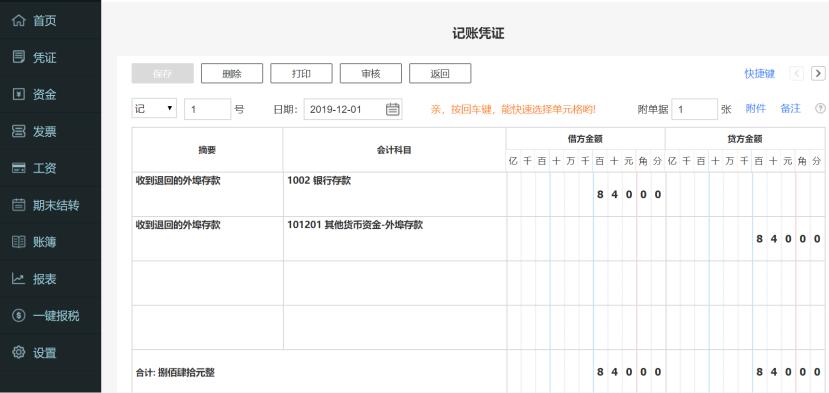Click the 报表 report chart icon
Viewport: 829px width, 393px height.
(19, 279)
